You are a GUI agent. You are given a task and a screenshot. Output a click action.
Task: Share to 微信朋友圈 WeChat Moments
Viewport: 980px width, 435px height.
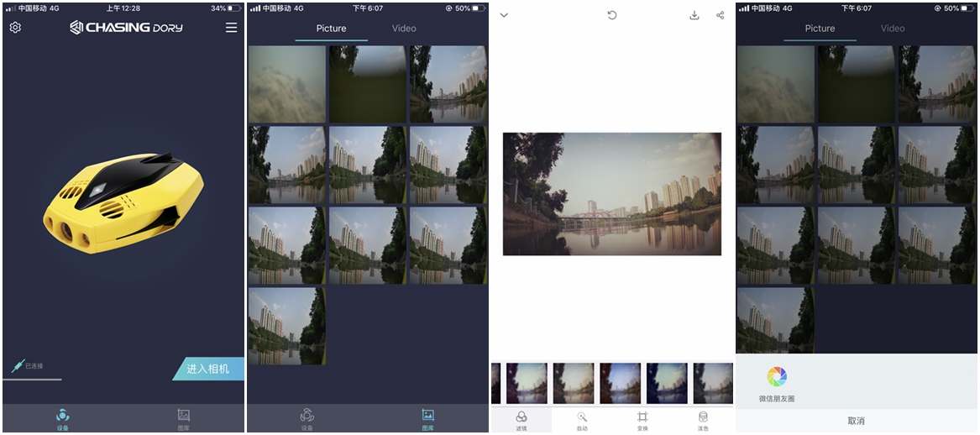pos(777,383)
